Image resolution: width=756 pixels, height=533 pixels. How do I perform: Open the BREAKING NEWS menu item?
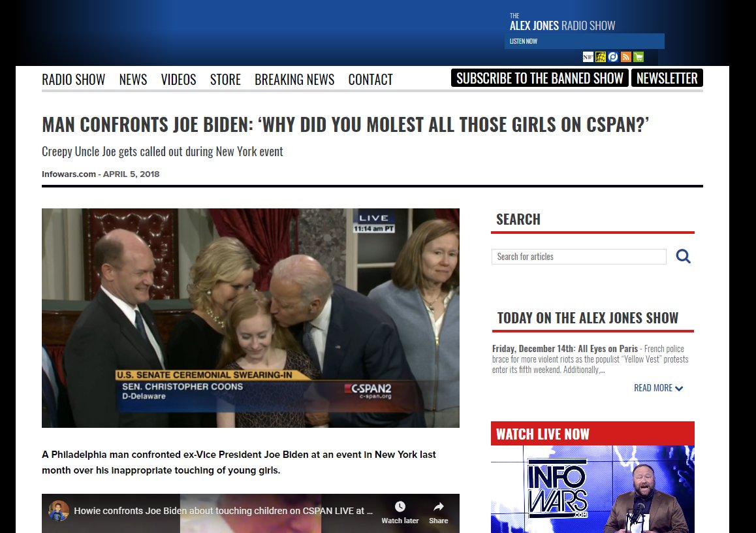[294, 80]
